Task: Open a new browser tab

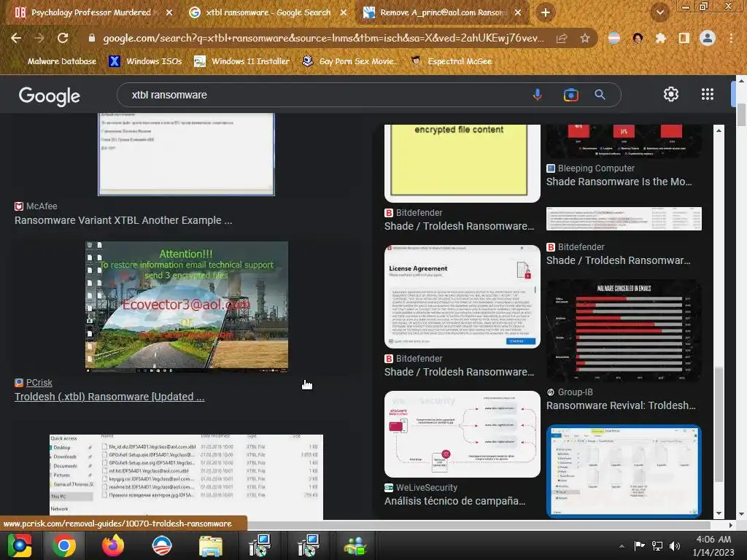Action: [546, 12]
